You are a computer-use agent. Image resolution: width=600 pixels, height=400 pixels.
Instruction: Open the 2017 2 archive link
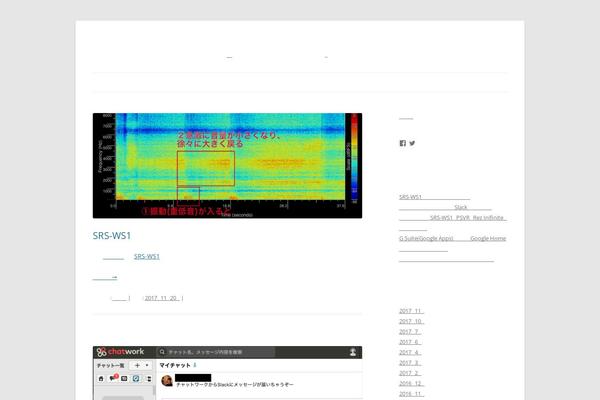(410, 373)
